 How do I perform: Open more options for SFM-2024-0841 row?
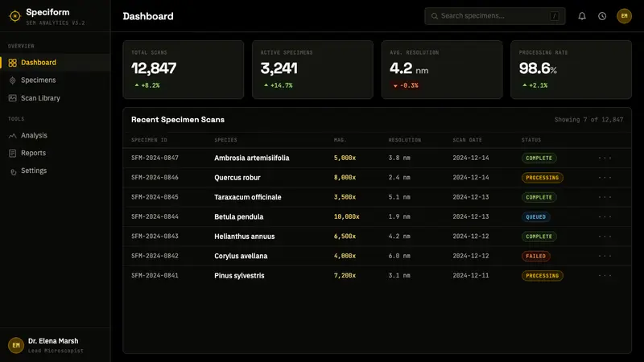(x=605, y=276)
